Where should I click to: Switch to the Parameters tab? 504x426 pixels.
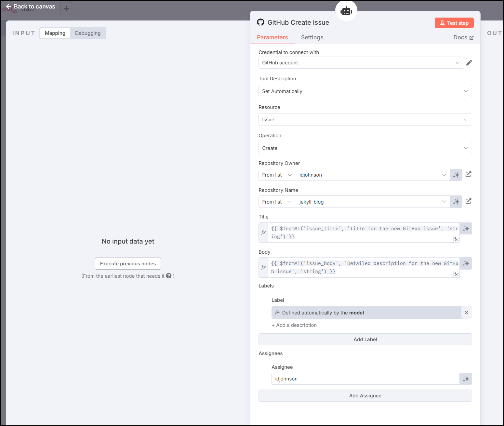coord(272,37)
